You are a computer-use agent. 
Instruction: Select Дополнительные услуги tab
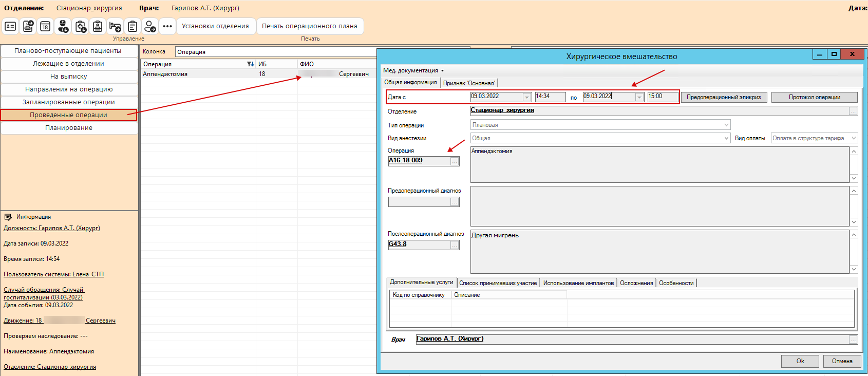[x=421, y=282]
